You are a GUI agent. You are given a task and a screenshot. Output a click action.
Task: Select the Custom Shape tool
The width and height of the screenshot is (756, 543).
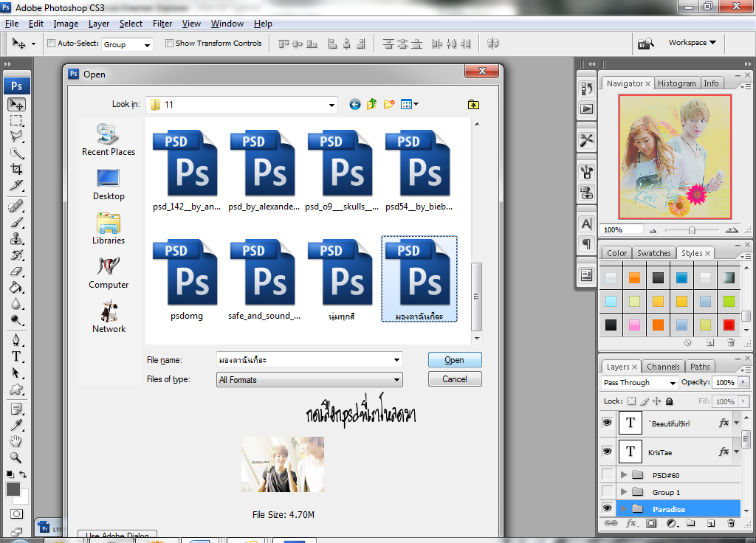pyautogui.click(x=16, y=390)
